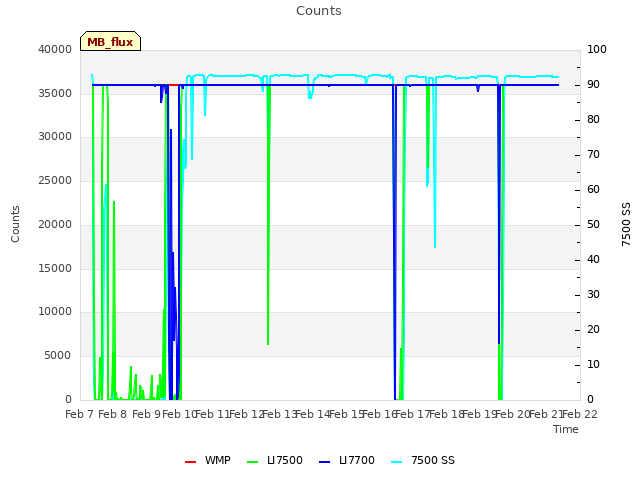Select the LI7500 legend entry
The image size is (640, 480).
pos(275,460)
